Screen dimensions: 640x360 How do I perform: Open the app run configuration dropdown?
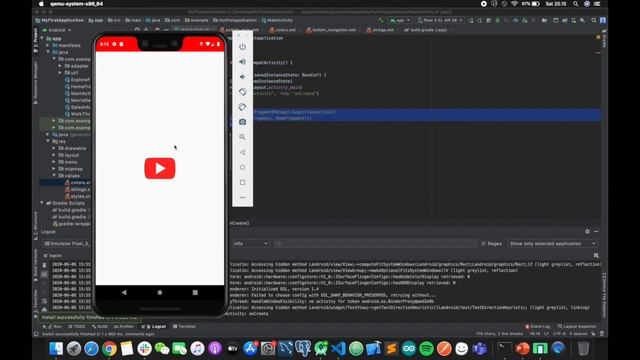400,20
